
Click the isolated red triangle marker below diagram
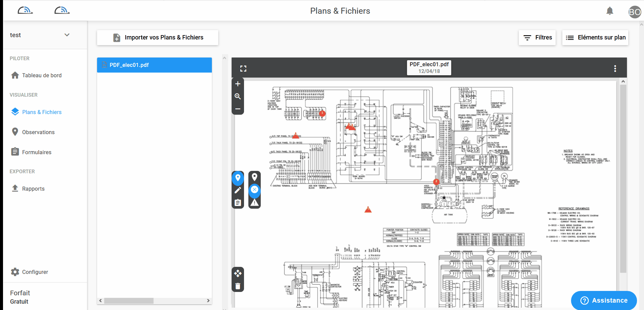pyautogui.click(x=368, y=210)
